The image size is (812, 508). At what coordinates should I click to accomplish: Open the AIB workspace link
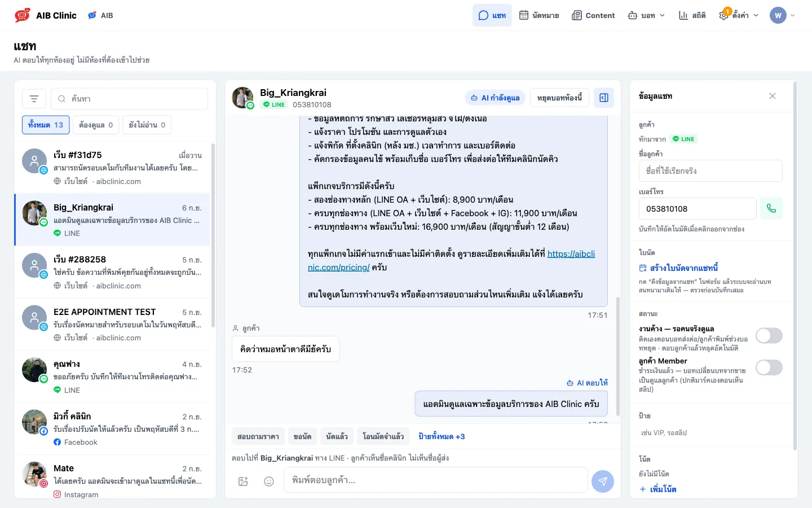tap(100, 15)
